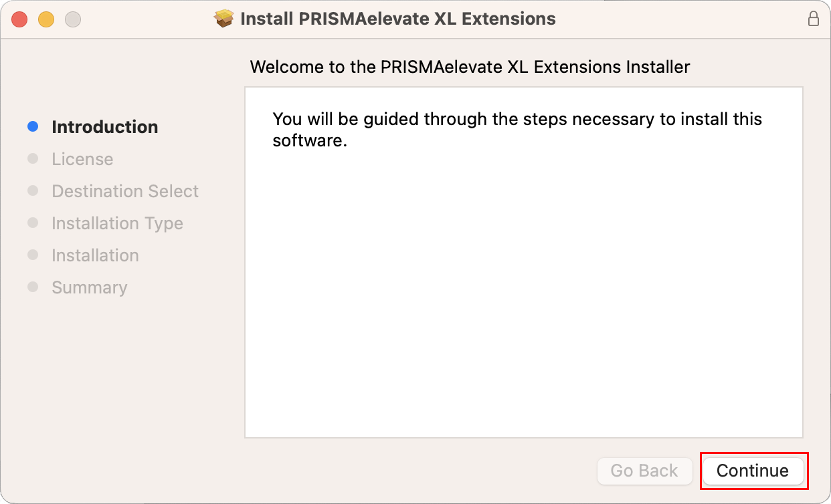Viewport: 831px width, 504px height.
Task: Click the blue bullet next to Introduction
Action: (33, 126)
